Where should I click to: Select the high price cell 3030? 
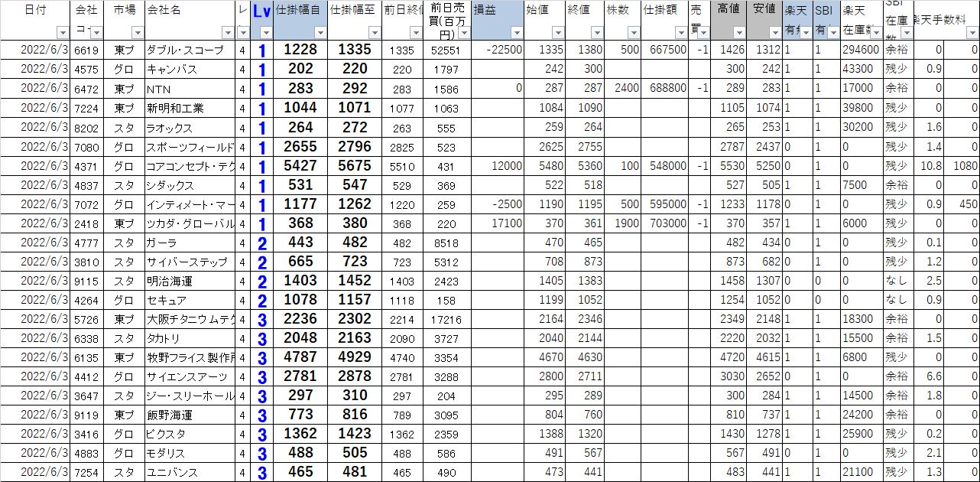click(729, 376)
